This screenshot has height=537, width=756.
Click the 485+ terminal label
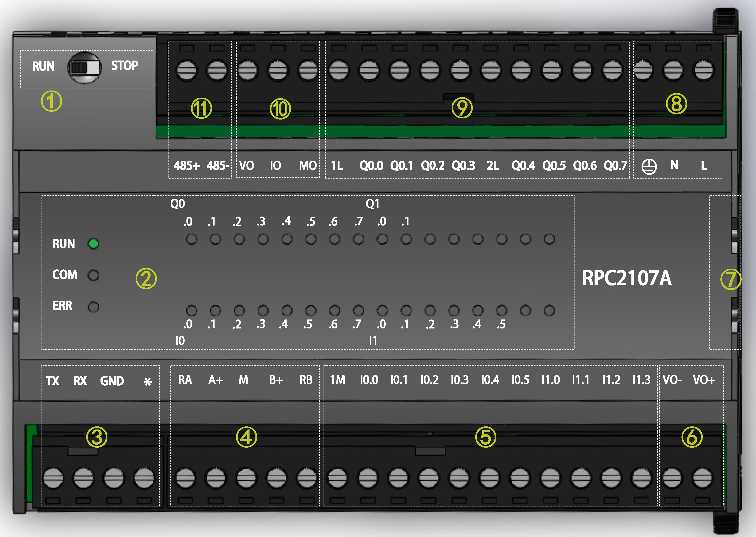(187, 165)
